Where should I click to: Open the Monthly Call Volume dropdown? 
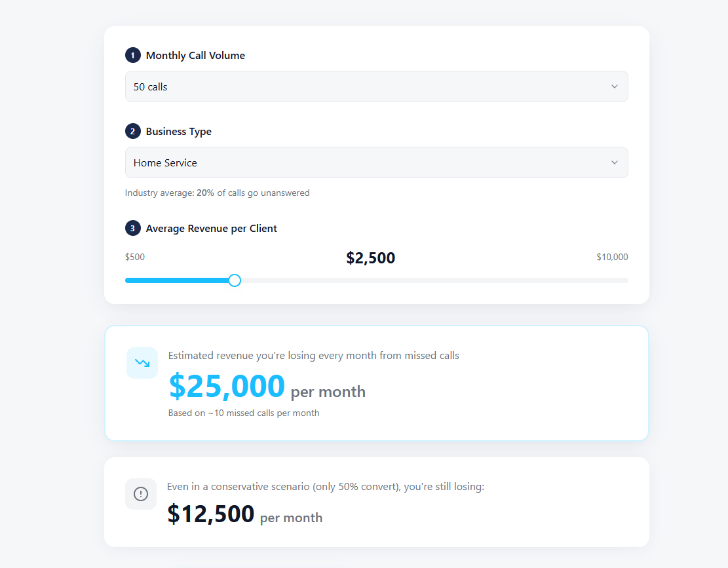(x=376, y=86)
